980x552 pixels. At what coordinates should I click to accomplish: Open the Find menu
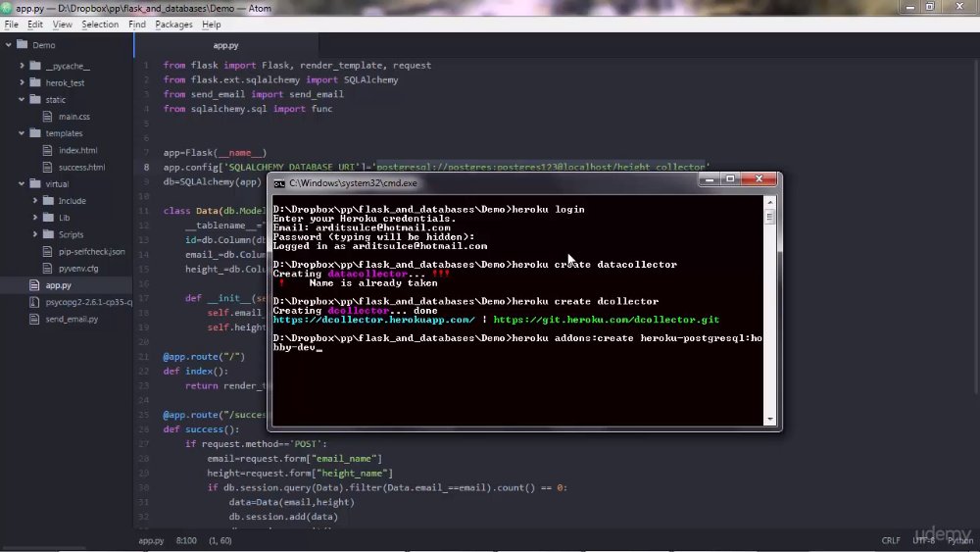pos(137,25)
